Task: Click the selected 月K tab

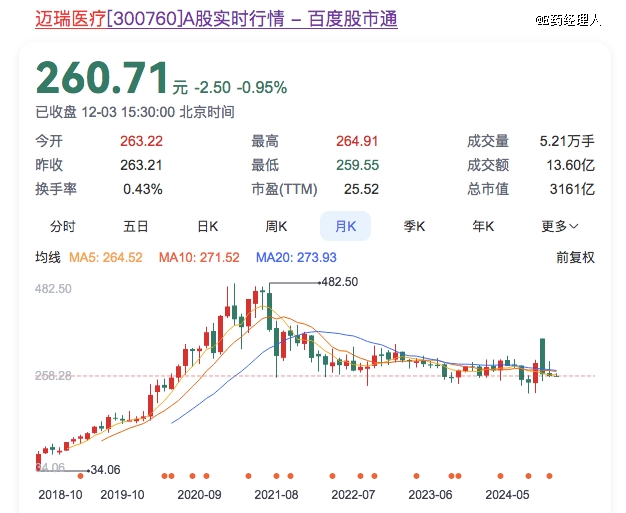Action: (x=345, y=226)
